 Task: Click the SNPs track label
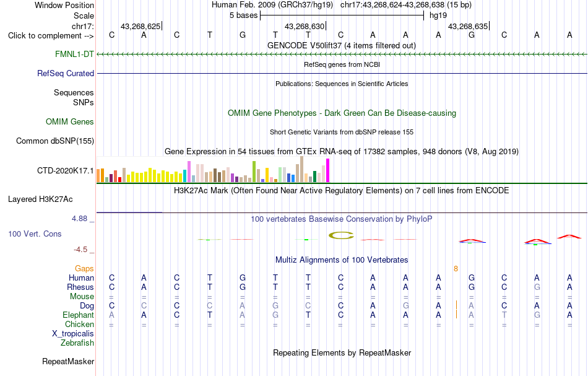[84, 102]
